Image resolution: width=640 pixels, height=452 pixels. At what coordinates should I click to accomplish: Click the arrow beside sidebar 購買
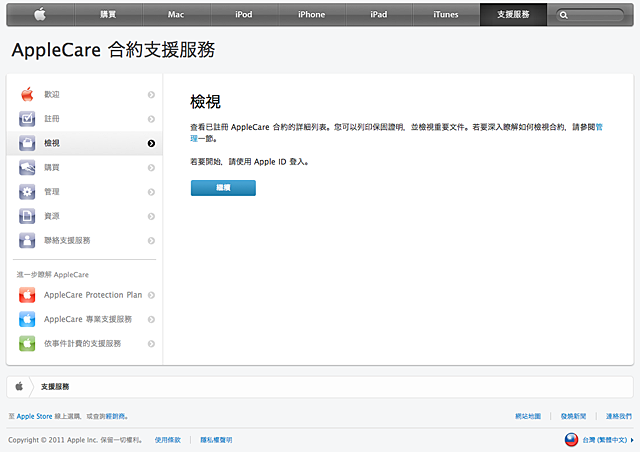coord(151,168)
